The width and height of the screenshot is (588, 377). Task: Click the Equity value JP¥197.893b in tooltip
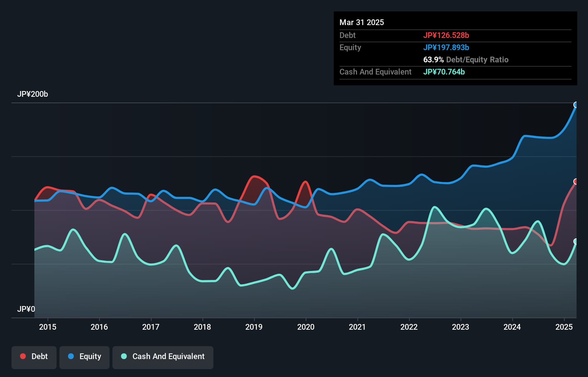[446, 47]
